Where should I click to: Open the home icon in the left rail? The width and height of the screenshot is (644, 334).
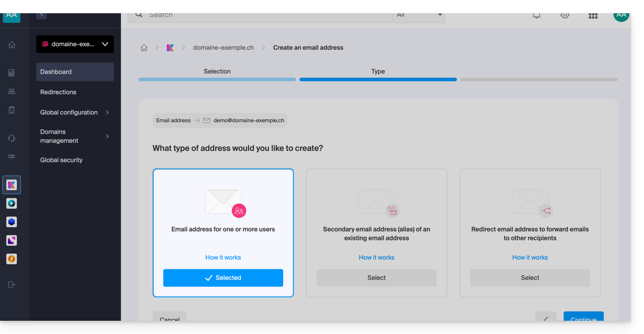click(12, 45)
